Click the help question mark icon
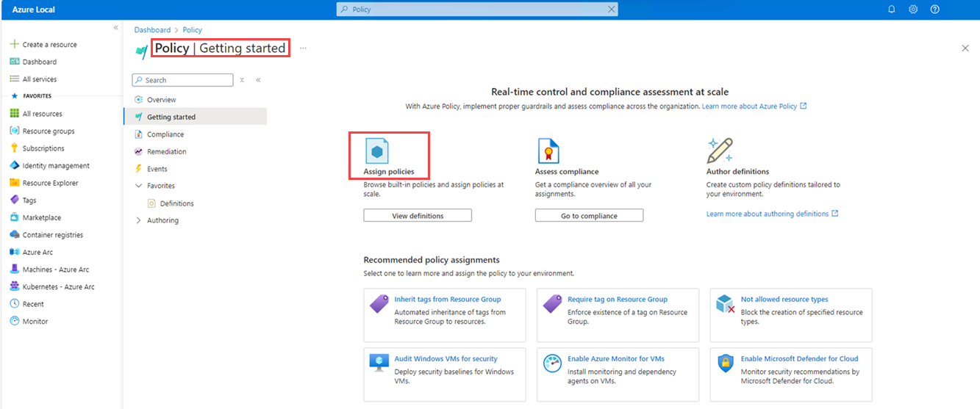Viewport: 980px width, 409px height. 935,10
